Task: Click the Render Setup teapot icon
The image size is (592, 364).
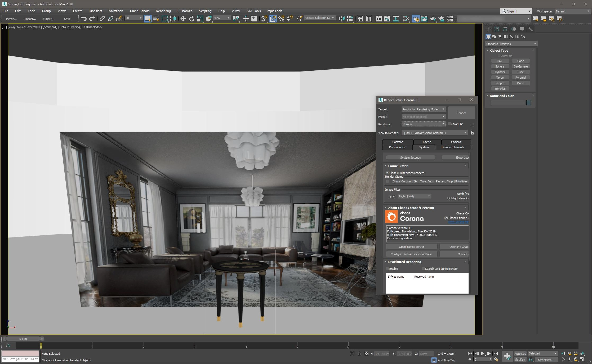Action: click(416, 19)
